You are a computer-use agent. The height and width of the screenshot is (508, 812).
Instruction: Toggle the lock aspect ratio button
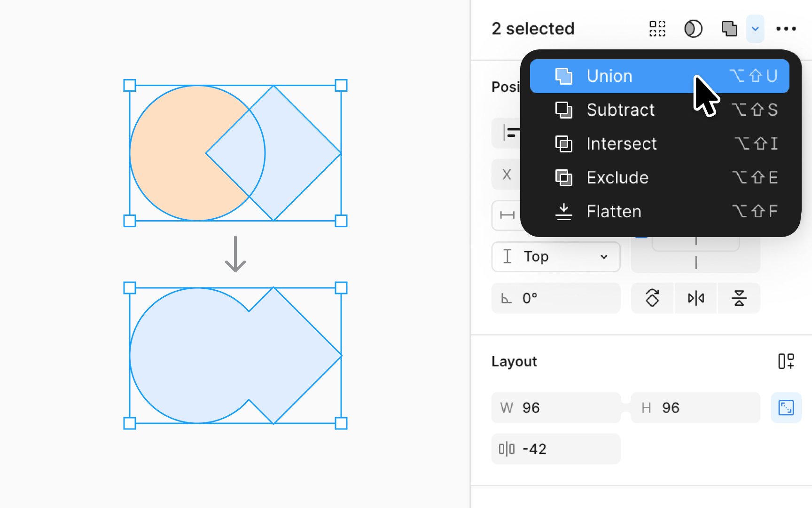coord(786,408)
